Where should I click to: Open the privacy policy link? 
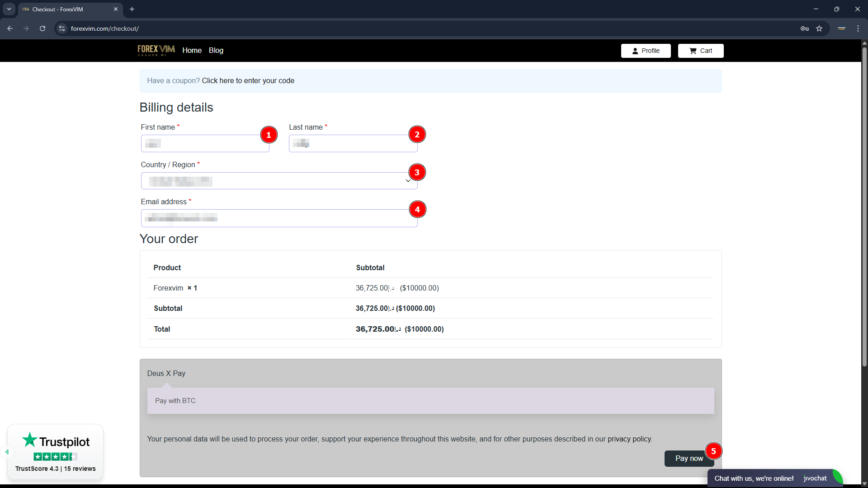click(x=629, y=439)
